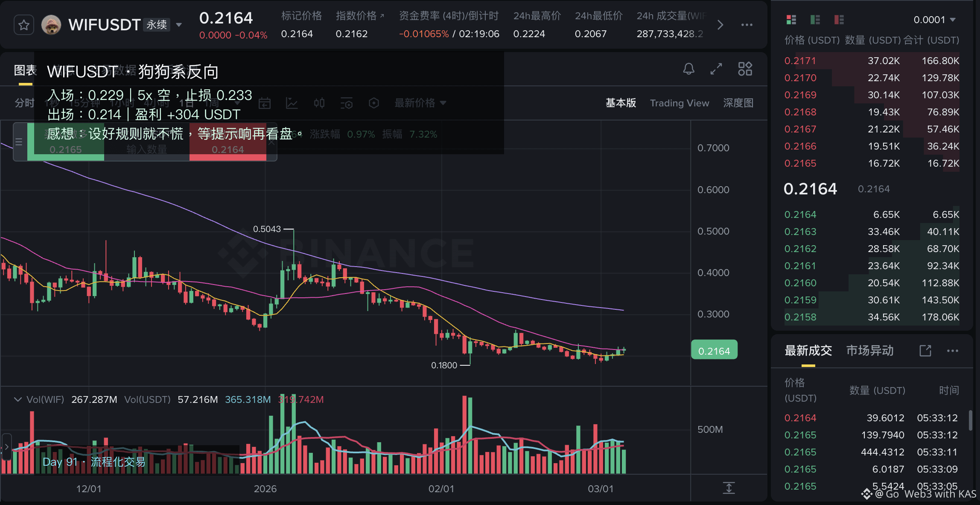The width and height of the screenshot is (980, 505).
Task: Select the 基本版 basic chart view
Action: coord(621,103)
